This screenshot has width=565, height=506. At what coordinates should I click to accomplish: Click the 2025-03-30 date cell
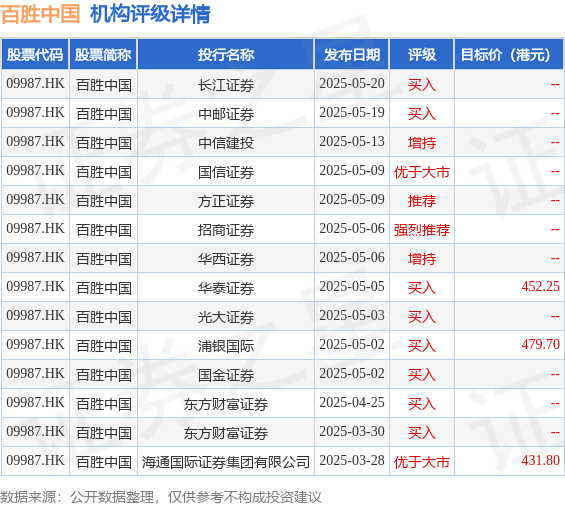click(x=352, y=432)
